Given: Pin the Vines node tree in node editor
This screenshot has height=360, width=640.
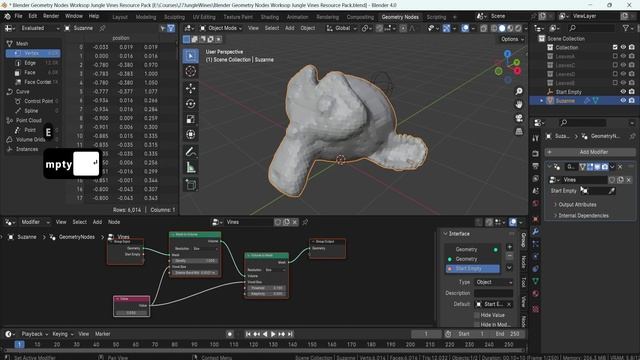Looking at the screenshot, I should click(x=305, y=222).
